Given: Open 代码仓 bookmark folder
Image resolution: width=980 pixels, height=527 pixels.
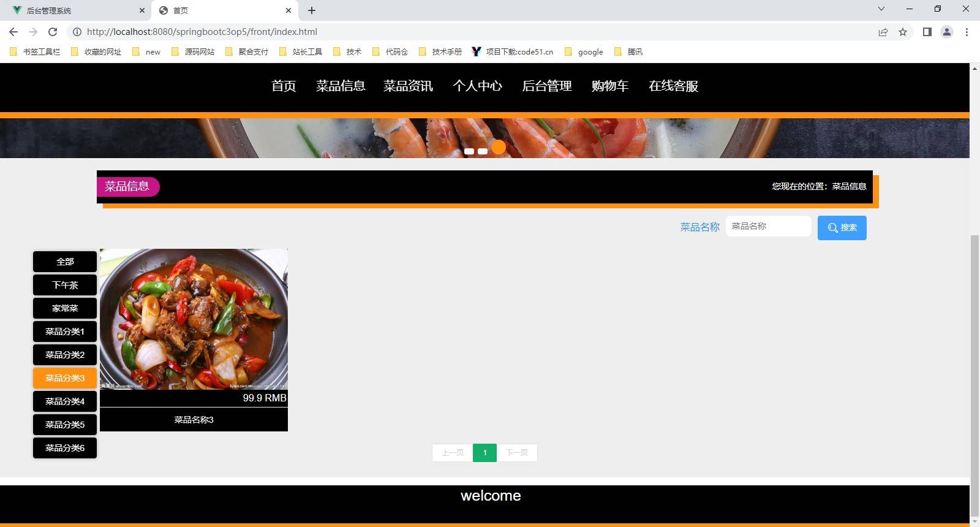Looking at the screenshot, I should point(390,52).
